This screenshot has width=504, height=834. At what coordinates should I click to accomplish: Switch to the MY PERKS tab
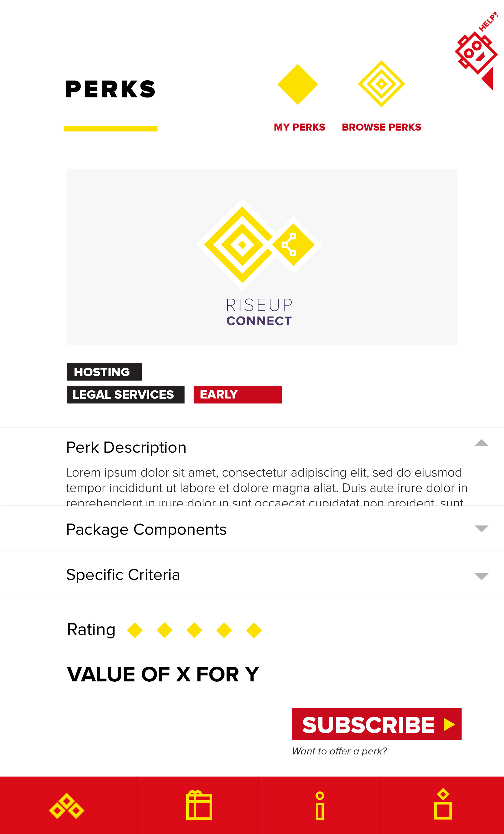[299, 127]
